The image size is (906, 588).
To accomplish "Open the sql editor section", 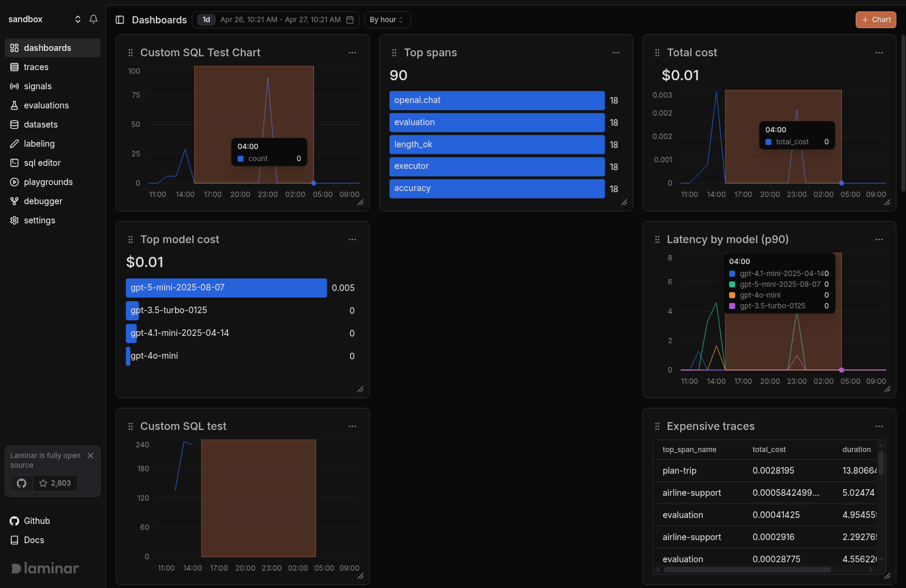I will pyautogui.click(x=53, y=163).
